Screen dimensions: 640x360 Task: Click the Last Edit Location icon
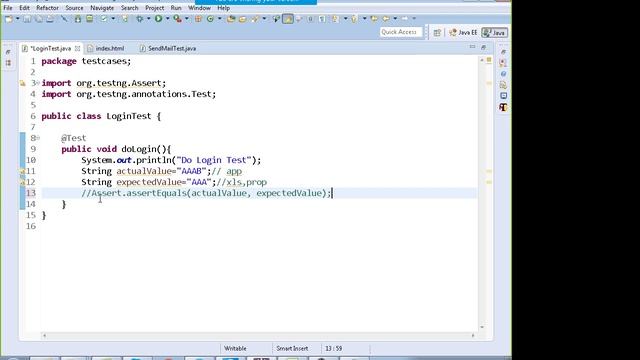pyautogui.click(x=374, y=19)
